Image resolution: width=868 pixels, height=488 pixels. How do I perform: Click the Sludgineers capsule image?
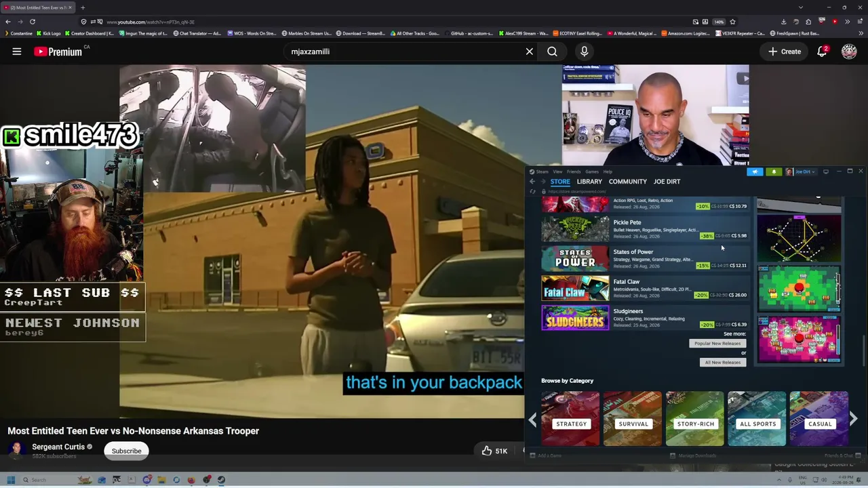coord(575,318)
